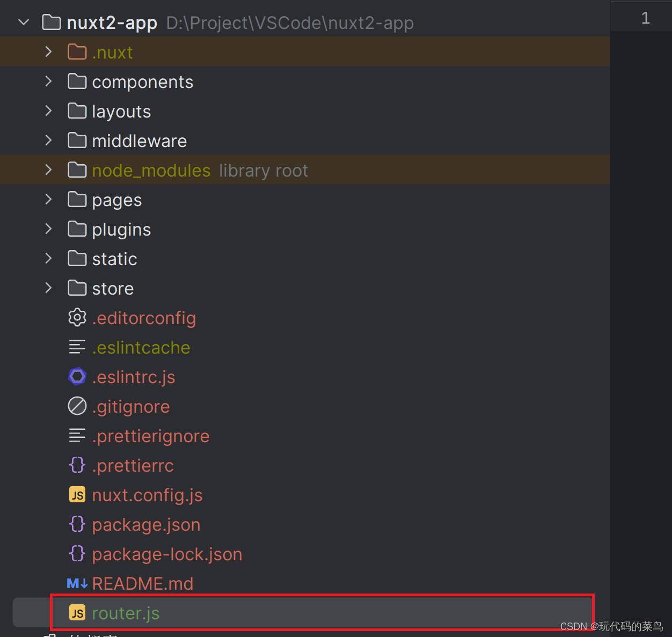Expand the node_modules library root
The image size is (672, 637).
(48, 170)
